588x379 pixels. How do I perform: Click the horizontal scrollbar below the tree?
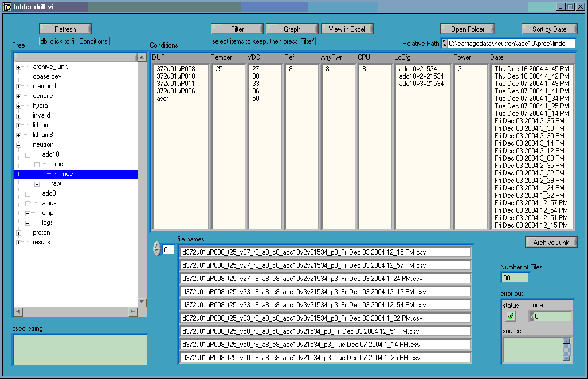[x=77, y=312]
